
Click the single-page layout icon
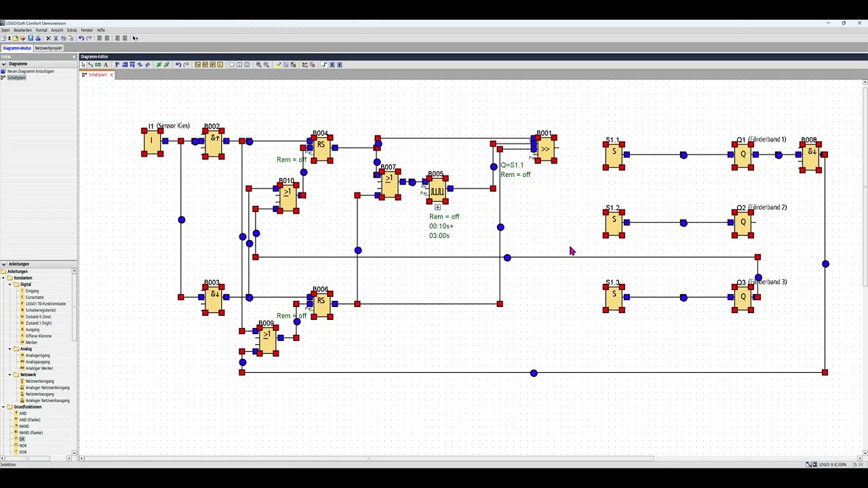(232, 64)
